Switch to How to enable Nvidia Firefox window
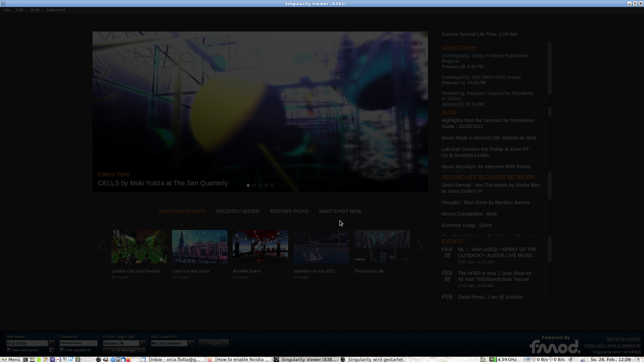644x362 pixels. click(x=239, y=359)
